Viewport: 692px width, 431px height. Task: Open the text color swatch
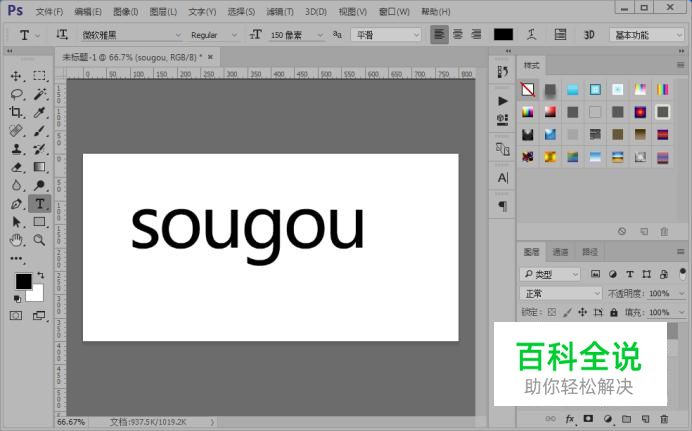click(x=504, y=34)
